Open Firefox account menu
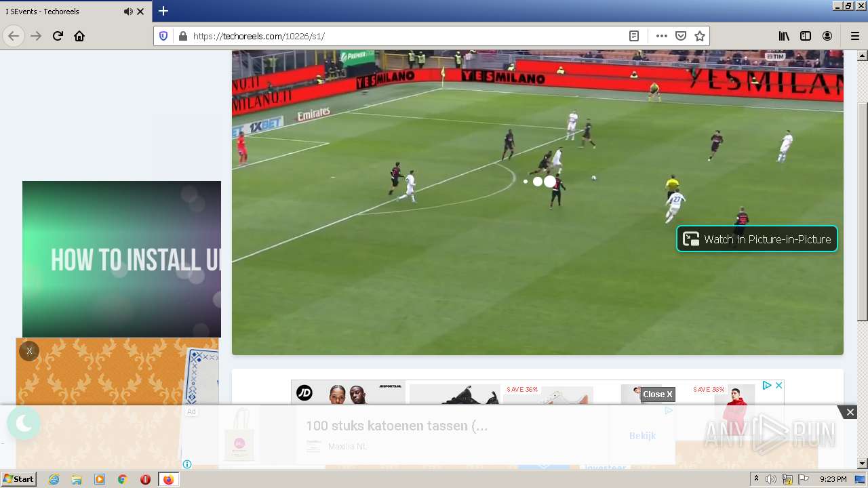This screenshot has width=868, height=488. coord(827,36)
